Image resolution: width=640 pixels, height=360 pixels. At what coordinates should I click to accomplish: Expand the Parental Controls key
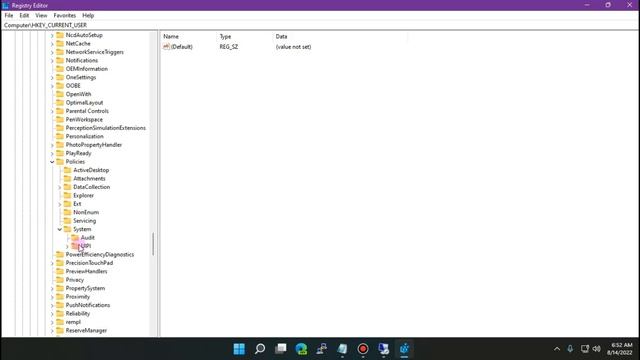(x=52, y=111)
